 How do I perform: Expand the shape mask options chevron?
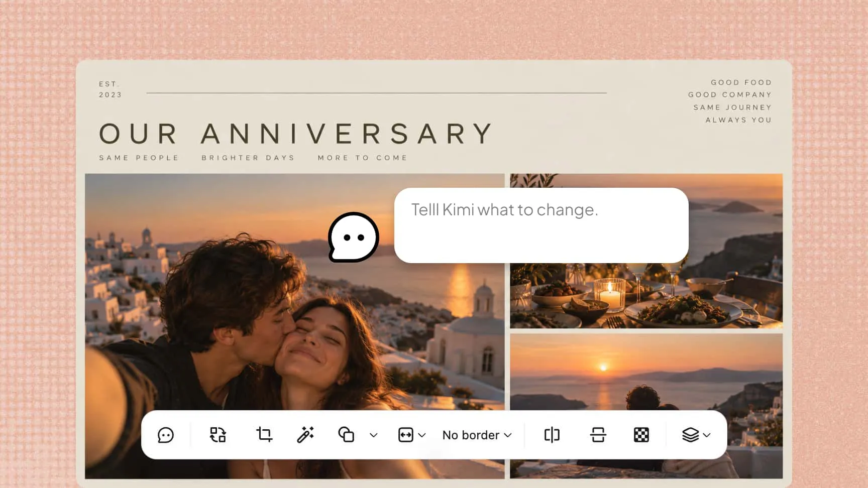tap(373, 435)
